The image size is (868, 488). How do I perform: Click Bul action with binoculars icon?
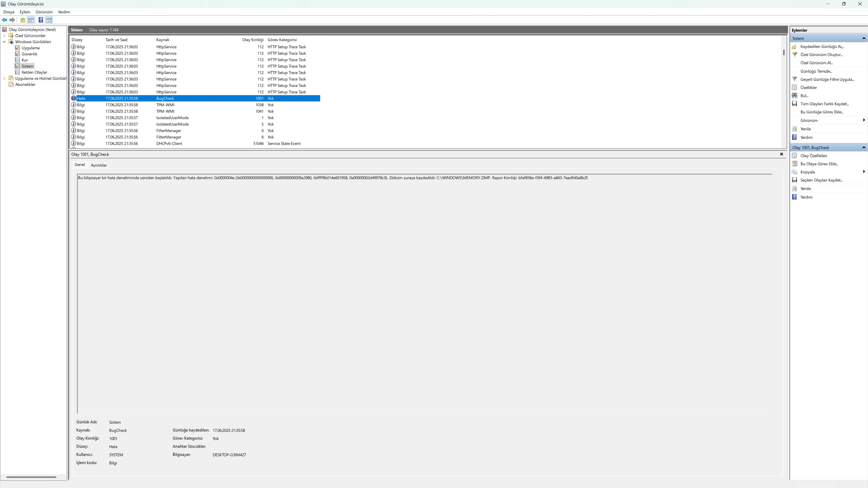tap(804, 96)
